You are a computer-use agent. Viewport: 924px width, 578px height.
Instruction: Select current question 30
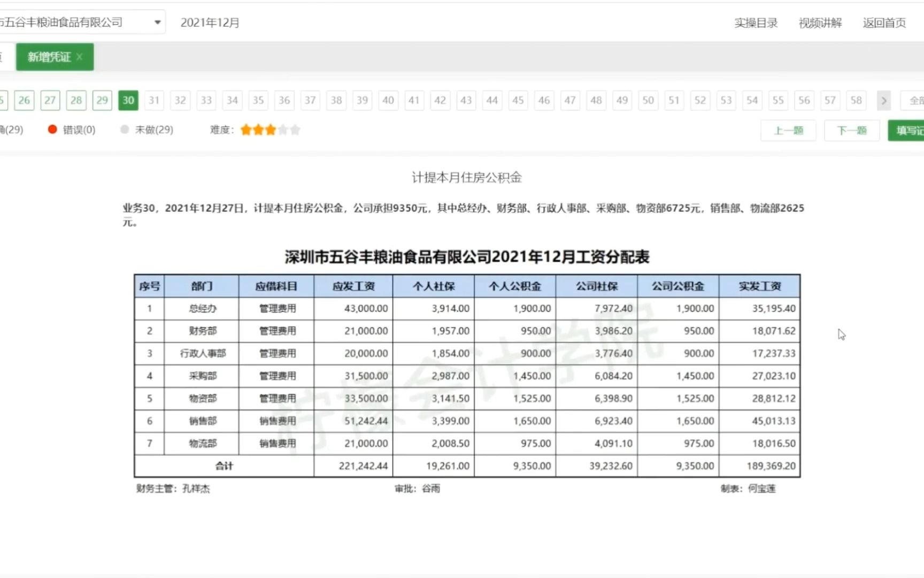click(x=128, y=100)
